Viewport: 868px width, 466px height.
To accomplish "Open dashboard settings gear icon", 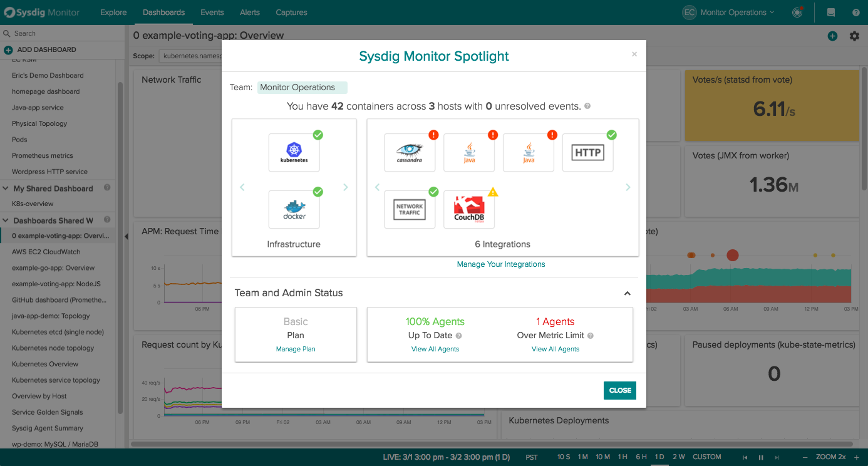I will coord(854,36).
